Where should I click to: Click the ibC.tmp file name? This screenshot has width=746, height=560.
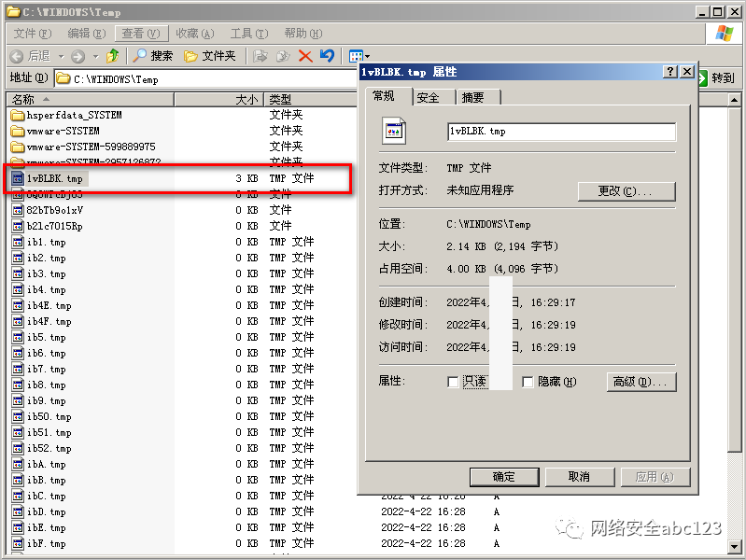(x=46, y=496)
